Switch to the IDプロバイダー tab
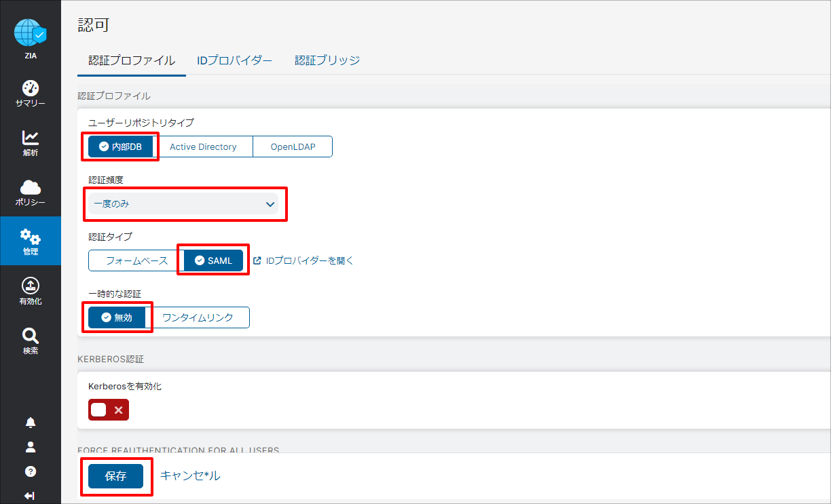This screenshot has height=504, width=831. [x=234, y=60]
